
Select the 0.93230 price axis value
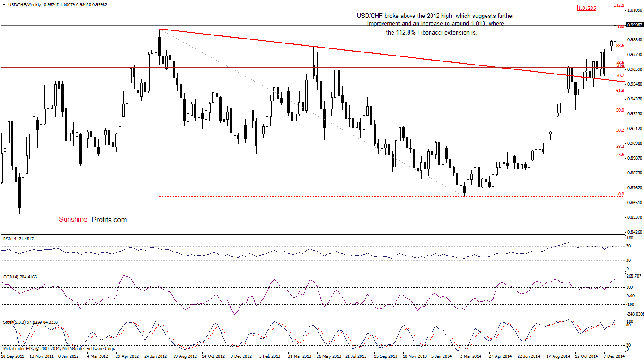coord(635,114)
